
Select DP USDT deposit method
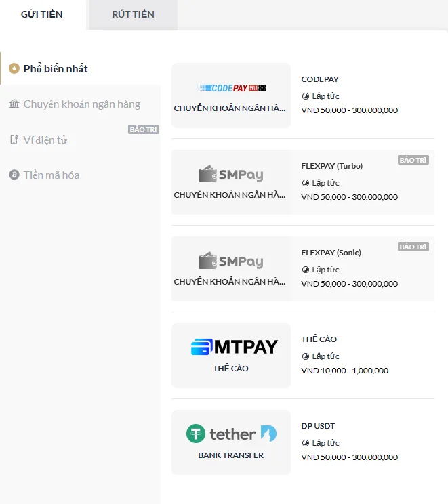coord(318,426)
